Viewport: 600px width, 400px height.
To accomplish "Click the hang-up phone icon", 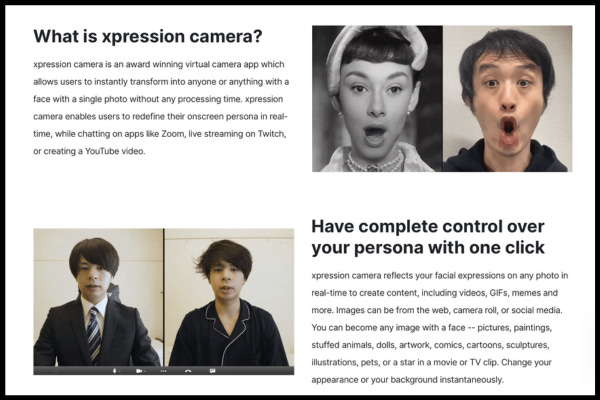I will (x=188, y=371).
